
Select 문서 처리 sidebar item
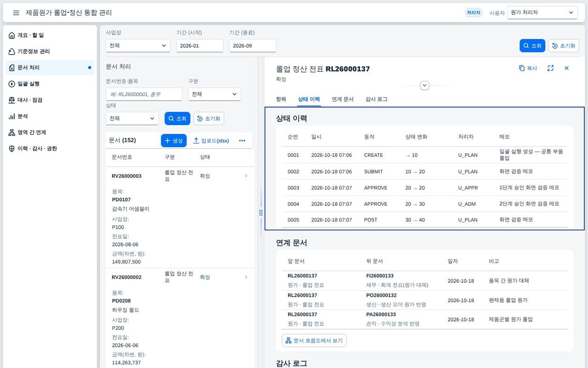click(50, 68)
